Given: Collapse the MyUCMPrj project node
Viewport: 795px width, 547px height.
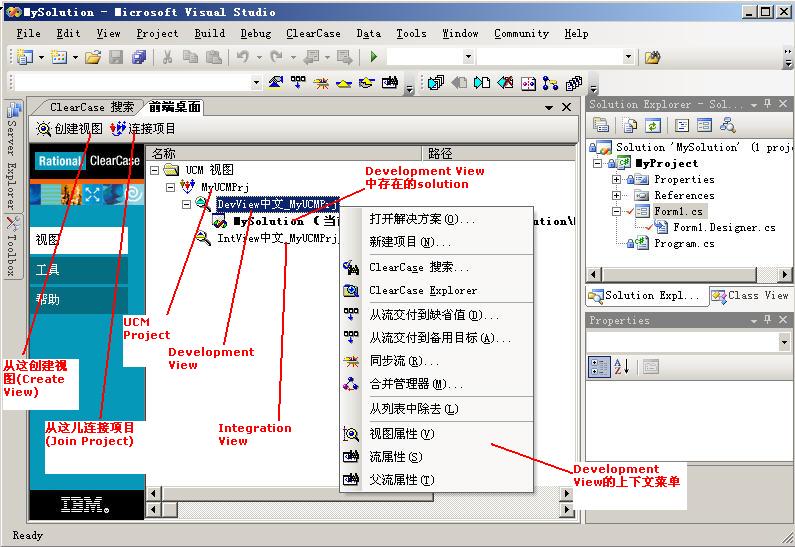Looking at the screenshot, I should [x=171, y=187].
